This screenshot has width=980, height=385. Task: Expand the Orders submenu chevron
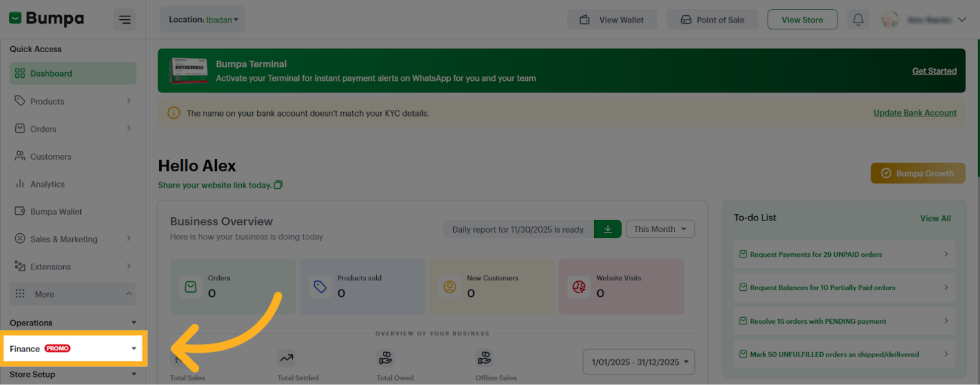[128, 128]
